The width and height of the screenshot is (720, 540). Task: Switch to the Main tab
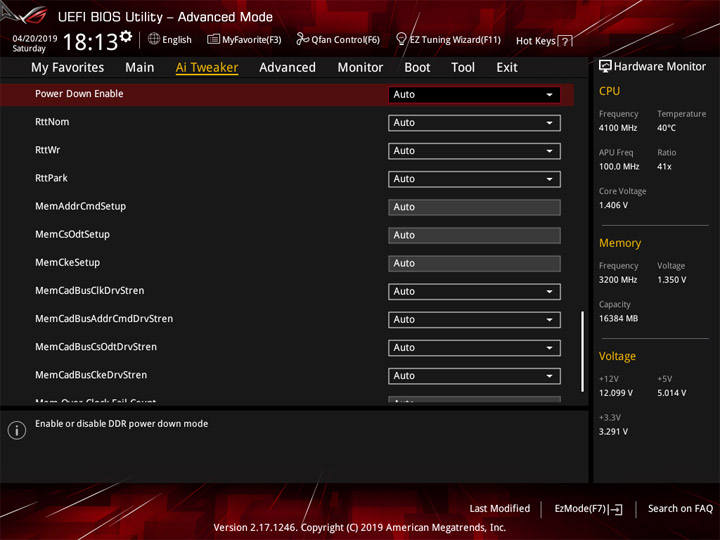coord(140,68)
